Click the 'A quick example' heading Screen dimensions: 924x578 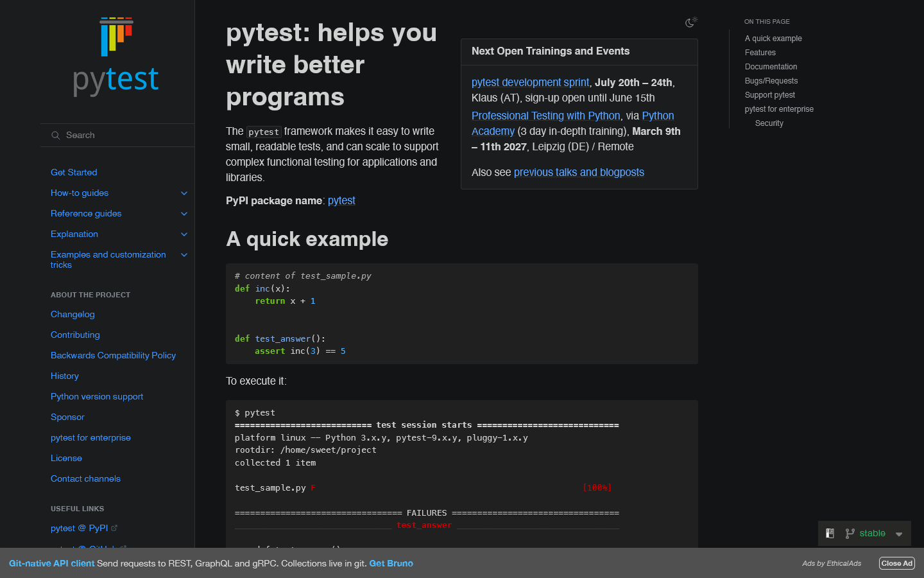click(307, 239)
